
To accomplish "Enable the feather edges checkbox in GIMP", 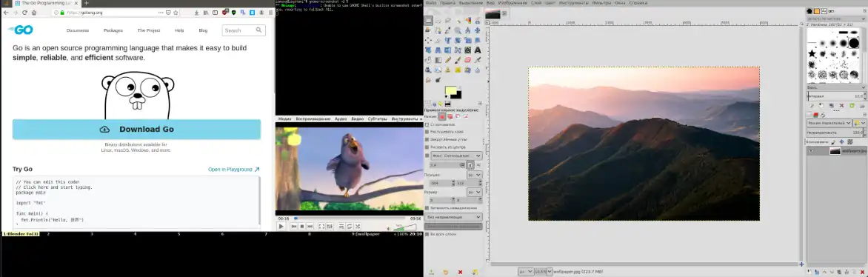I will coord(427,133).
